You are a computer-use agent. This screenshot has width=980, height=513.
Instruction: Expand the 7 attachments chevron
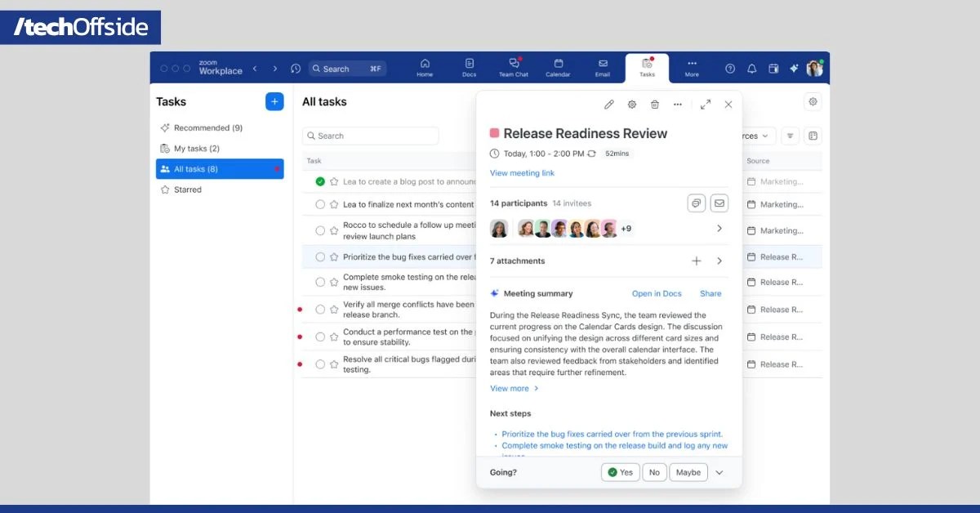pyautogui.click(x=719, y=261)
